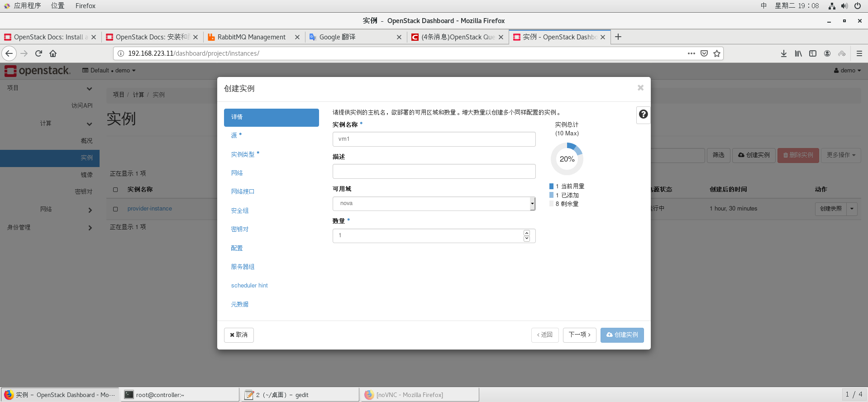This screenshot has width=868, height=402.
Task: Select the 配置 step
Action: coord(237,248)
